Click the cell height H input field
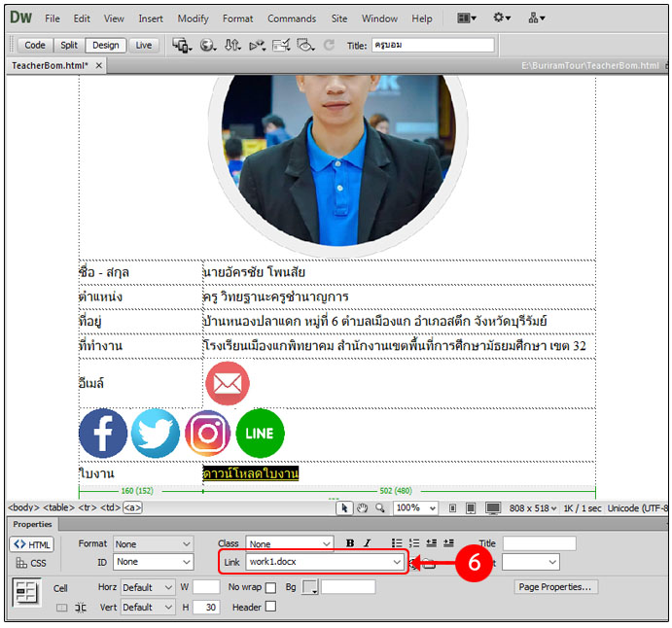 pyautogui.click(x=205, y=607)
